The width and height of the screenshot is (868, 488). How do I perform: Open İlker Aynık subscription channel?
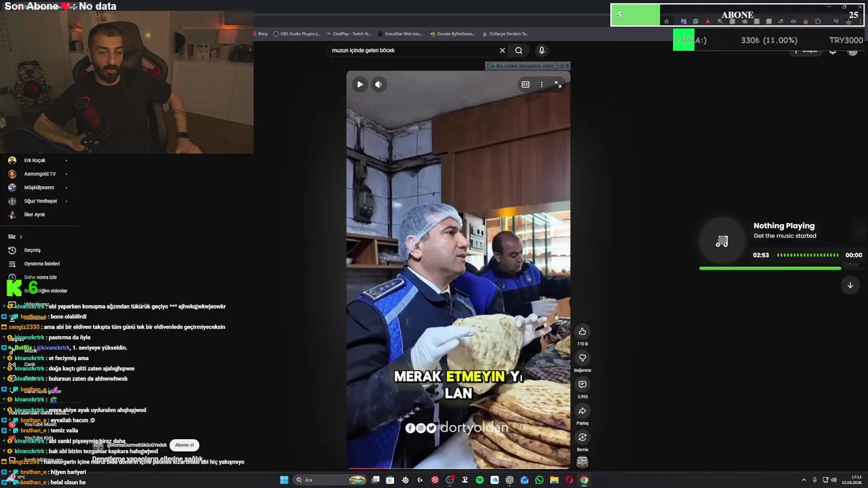tap(35, 215)
